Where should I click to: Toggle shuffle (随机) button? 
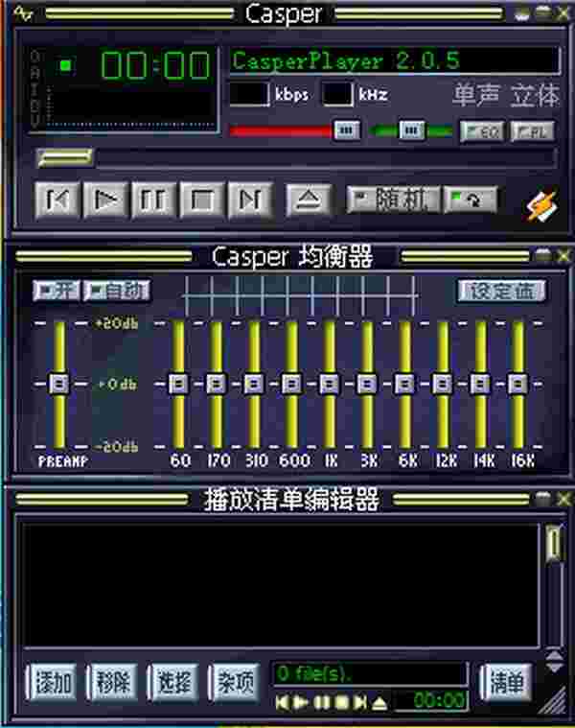click(x=394, y=200)
